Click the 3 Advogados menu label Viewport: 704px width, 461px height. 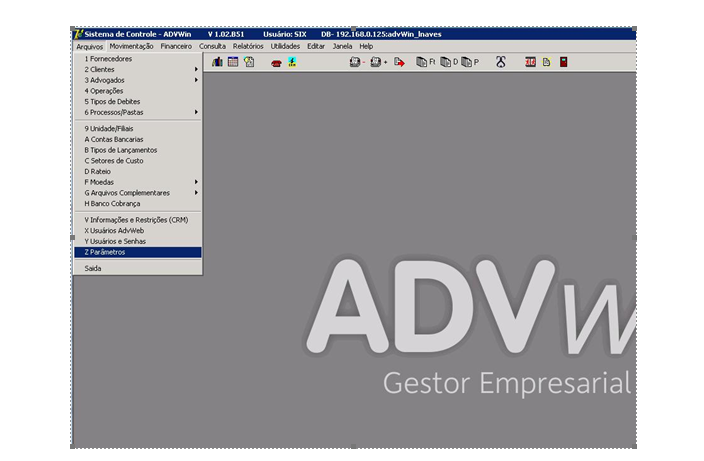pos(105,80)
